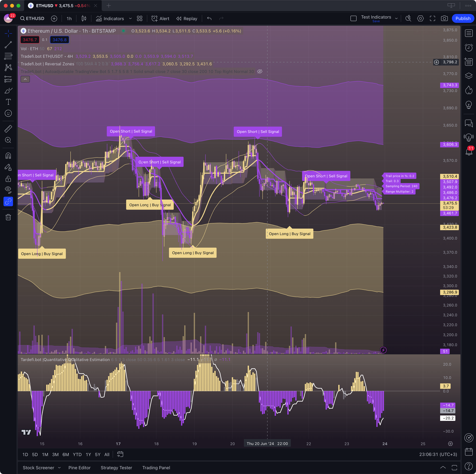Open the Measure ruler tool
476x474 pixels.
(8, 129)
